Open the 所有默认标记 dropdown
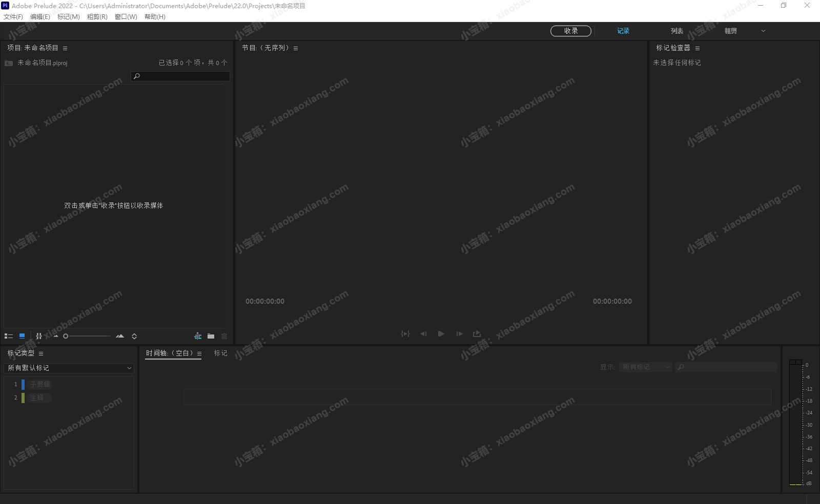The width and height of the screenshot is (820, 504). [x=69, y=368]
